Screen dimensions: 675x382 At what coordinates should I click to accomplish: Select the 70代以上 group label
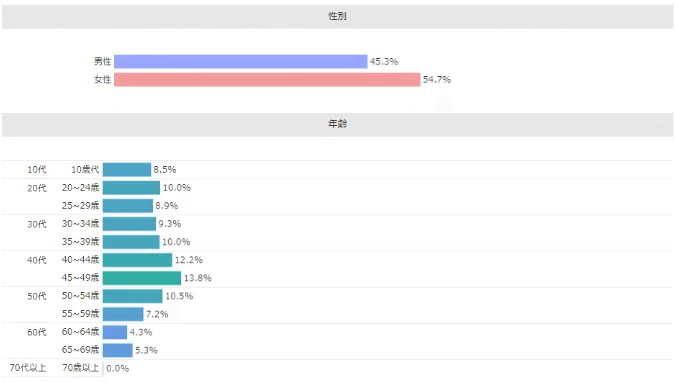[28, 368]
